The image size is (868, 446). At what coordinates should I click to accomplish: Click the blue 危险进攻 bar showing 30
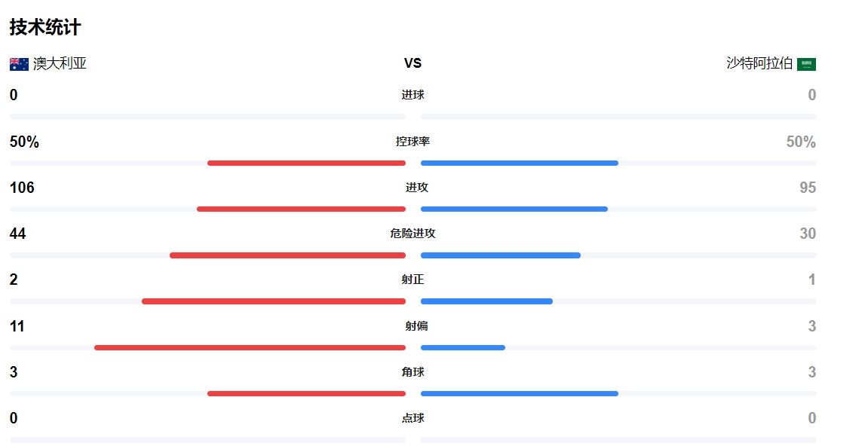tap(501, 255)
